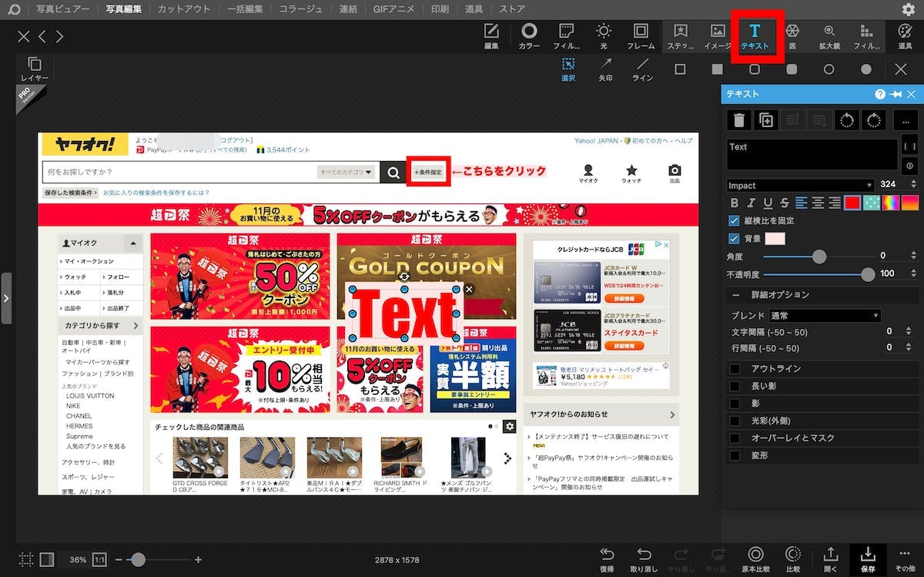The height and width of the screenshot is (577, 924).
Task: Switch to GIFアニメ tab
Action: click(394, 10)
